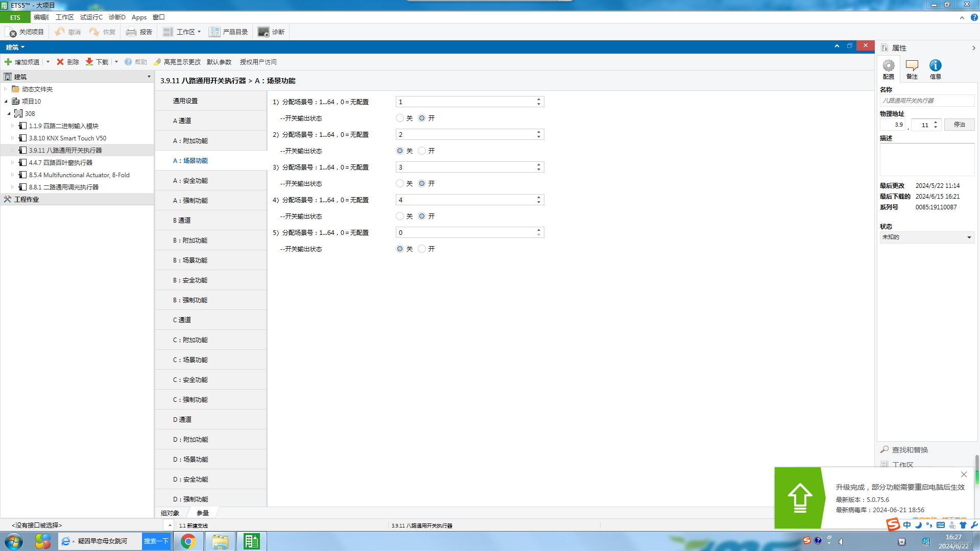Click 授权用户访问 button
Viewport: 980px width, 551px height.
(x=258, y=62)
